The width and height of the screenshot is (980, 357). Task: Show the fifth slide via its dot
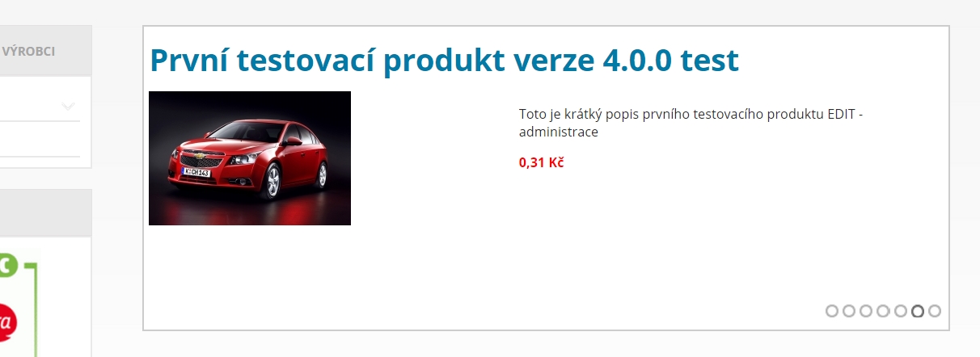click(x=901, y=311)
